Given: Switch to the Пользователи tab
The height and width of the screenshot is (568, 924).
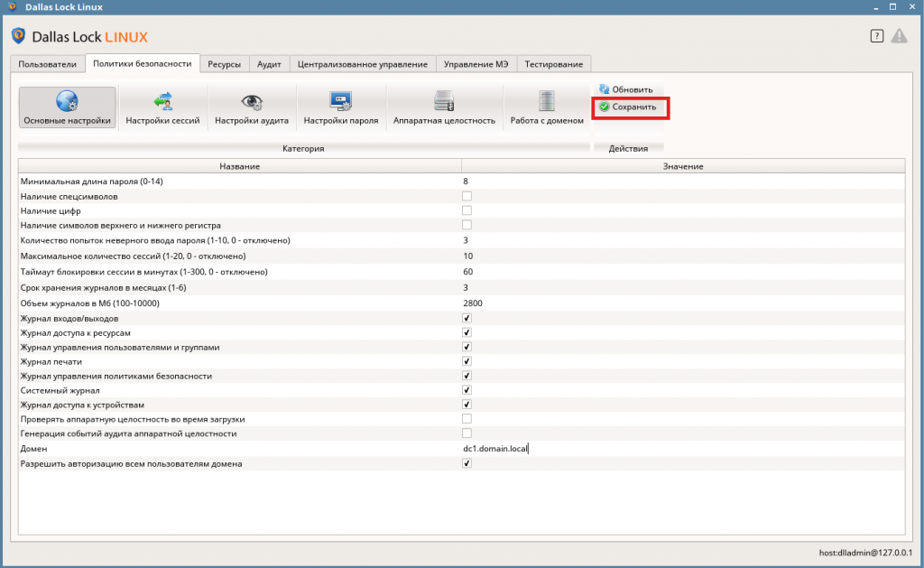Looking at the screenshot, I should [47, 64].
